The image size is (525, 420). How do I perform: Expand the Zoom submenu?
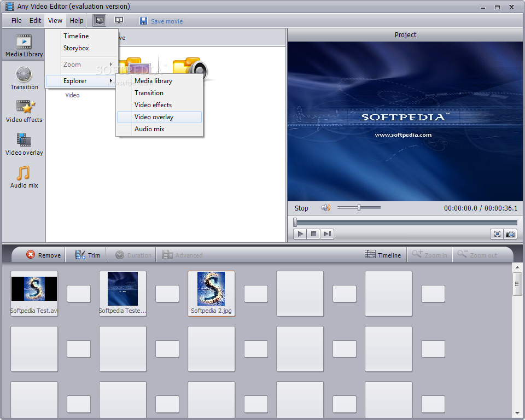(x=82, y=65)
